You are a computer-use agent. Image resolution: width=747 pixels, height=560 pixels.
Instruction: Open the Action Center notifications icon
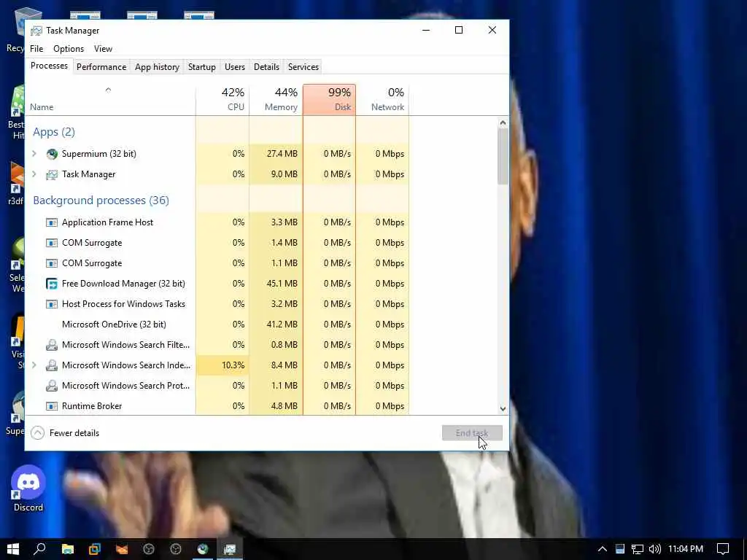coord(723,549)
